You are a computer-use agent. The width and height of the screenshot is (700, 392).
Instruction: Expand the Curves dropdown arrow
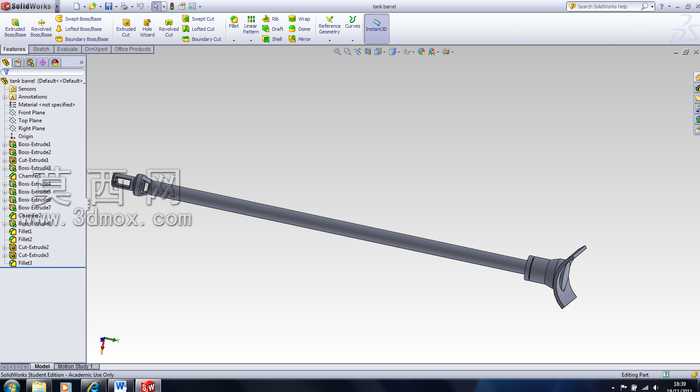coord(352,41)
